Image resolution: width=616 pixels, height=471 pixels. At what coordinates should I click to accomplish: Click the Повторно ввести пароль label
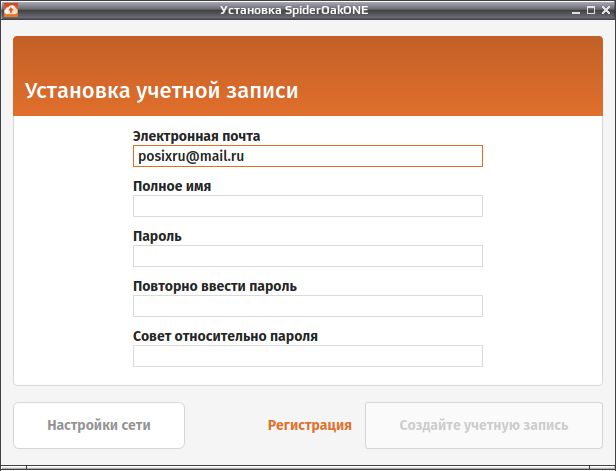(x=215, y=286)
